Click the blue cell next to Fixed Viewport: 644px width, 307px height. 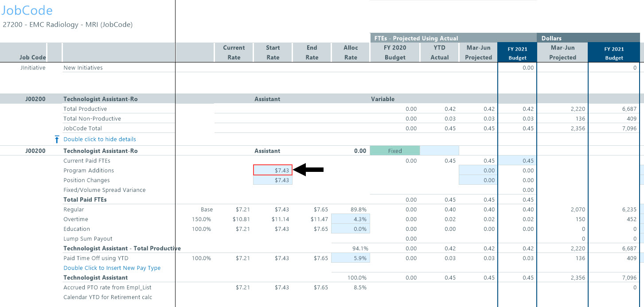pyautogui.click(x=439, y=151)
